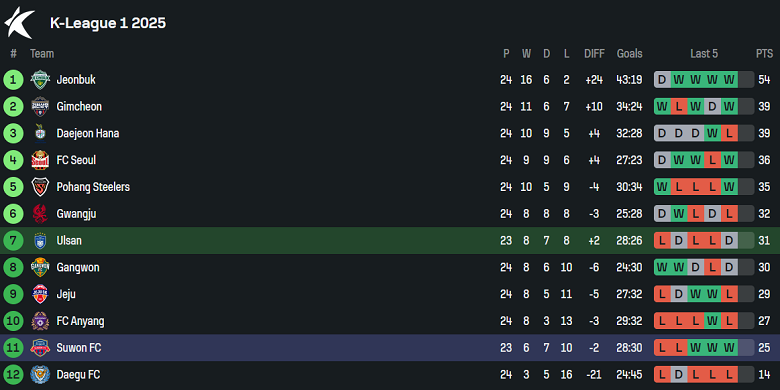The width and height of the screenshot is (780, 390).
Task: Open the Pohang Steelers crest icon
Action: [x=40, y=187]
